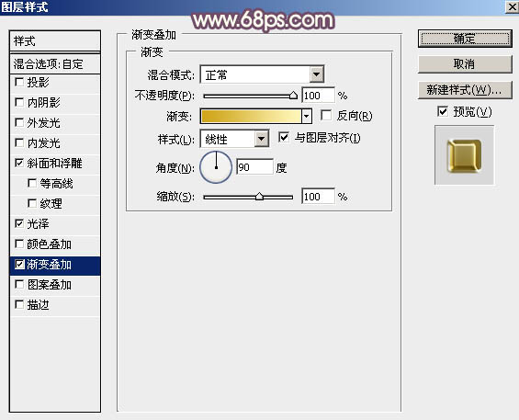Click the style preview thumbnail
The width and height of the screenshot is (519, 420).
[464, 155]
